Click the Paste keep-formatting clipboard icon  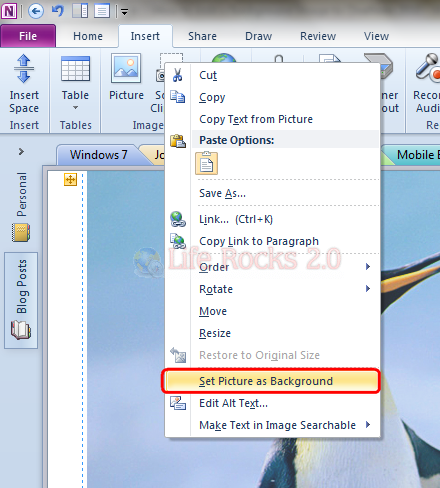tap(207, 163)
